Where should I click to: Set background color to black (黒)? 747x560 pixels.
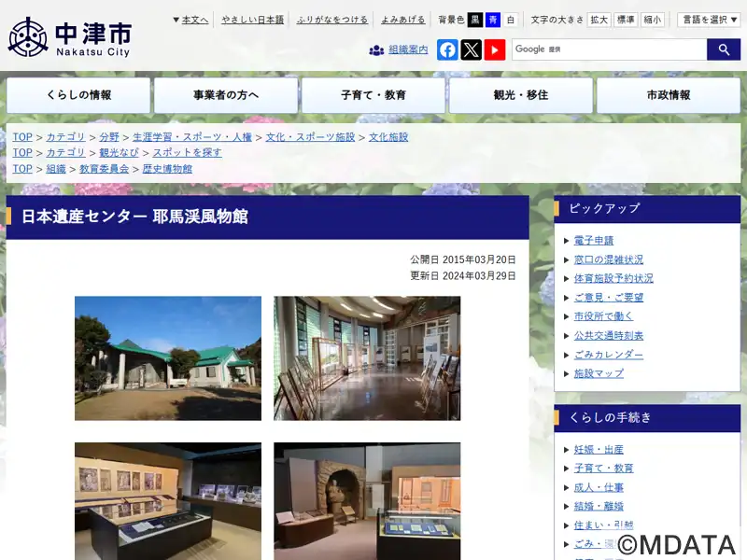pos(475,20)
